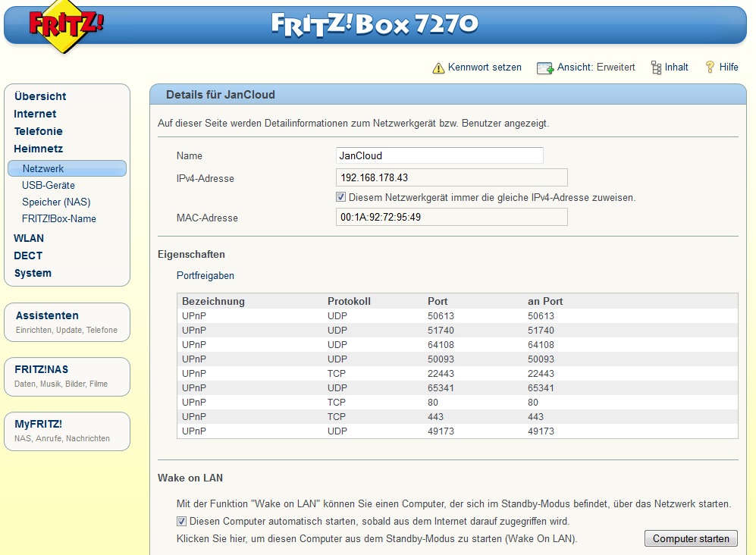Click the Wake on LAN heading
This screenshot has height=555, width=756.
pos(190,478)
